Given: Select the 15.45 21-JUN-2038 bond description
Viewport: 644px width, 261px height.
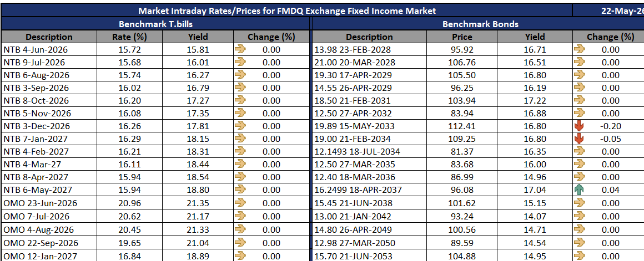Looking at the screenshot, I should click(x=353, y=203).
